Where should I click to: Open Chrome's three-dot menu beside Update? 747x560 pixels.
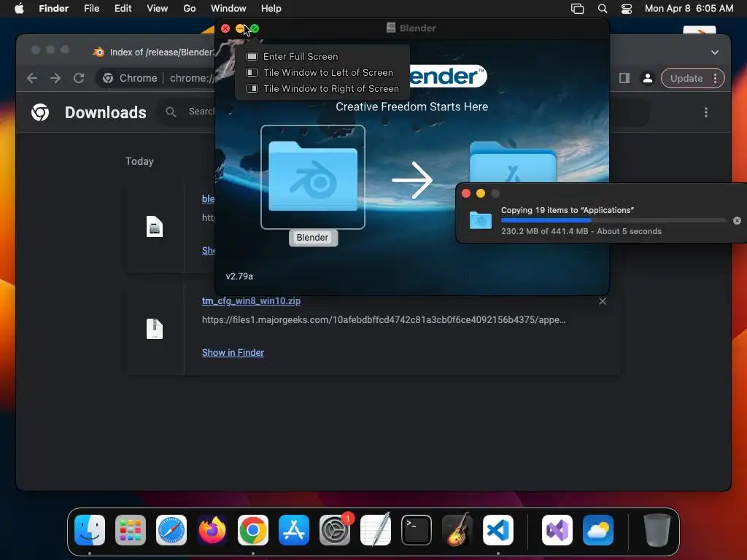click(715, 78)
